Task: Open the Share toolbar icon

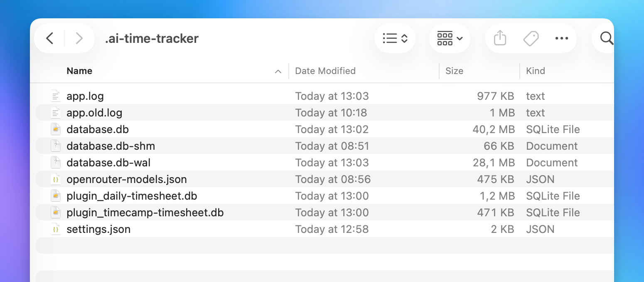Action: click(500, 39)
